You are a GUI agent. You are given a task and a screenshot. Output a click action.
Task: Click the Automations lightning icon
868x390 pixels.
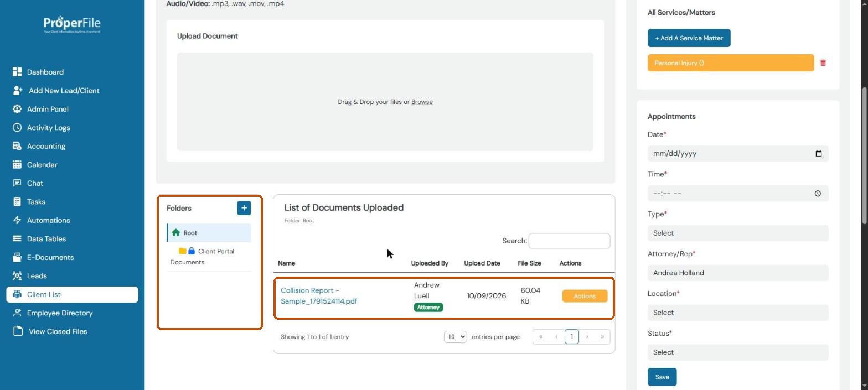click(x=17, y=220)
